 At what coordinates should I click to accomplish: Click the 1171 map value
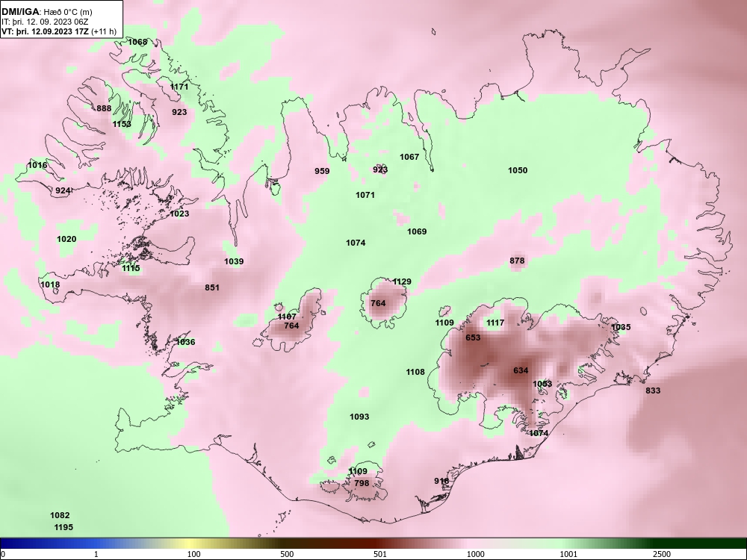179,87
